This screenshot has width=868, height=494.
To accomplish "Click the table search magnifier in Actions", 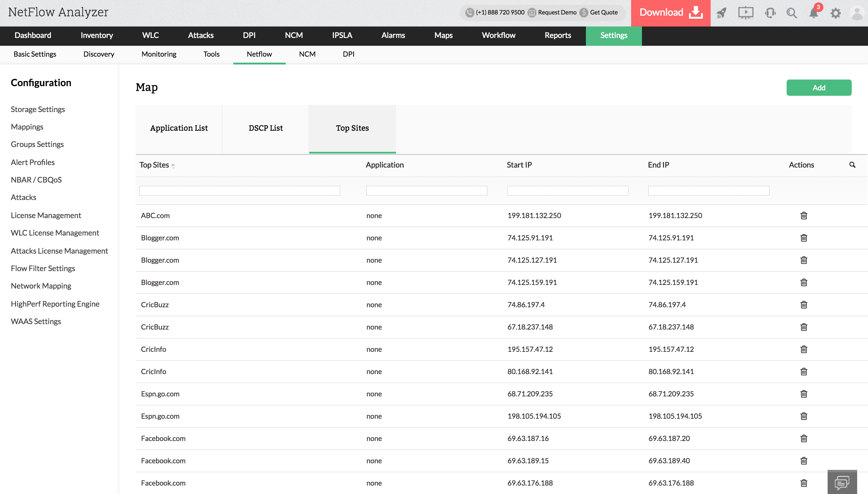I will tap(852, 165).
